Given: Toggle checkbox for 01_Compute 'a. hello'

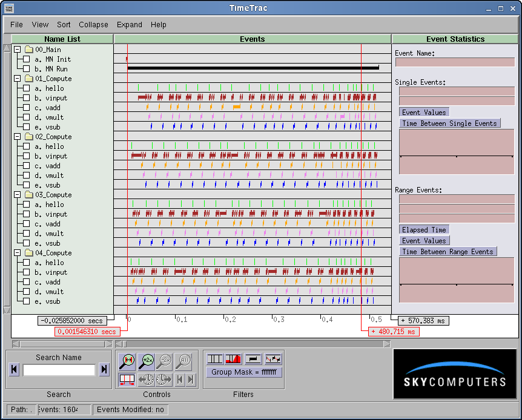Looking at the screenshot, I should point(26,88).
